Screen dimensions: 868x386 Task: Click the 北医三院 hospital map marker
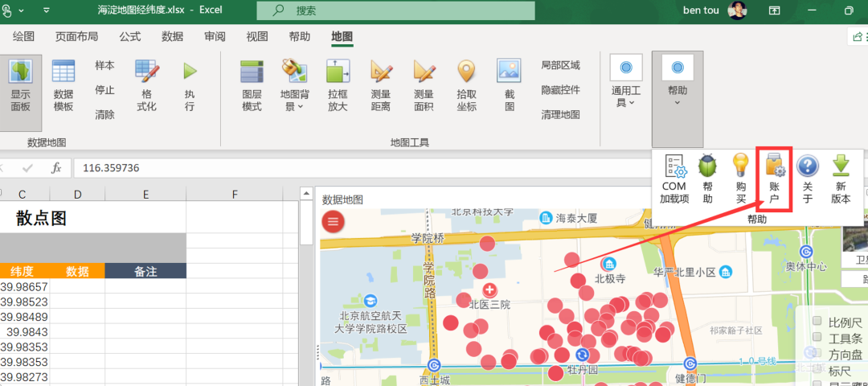click(x=489, y=289)
